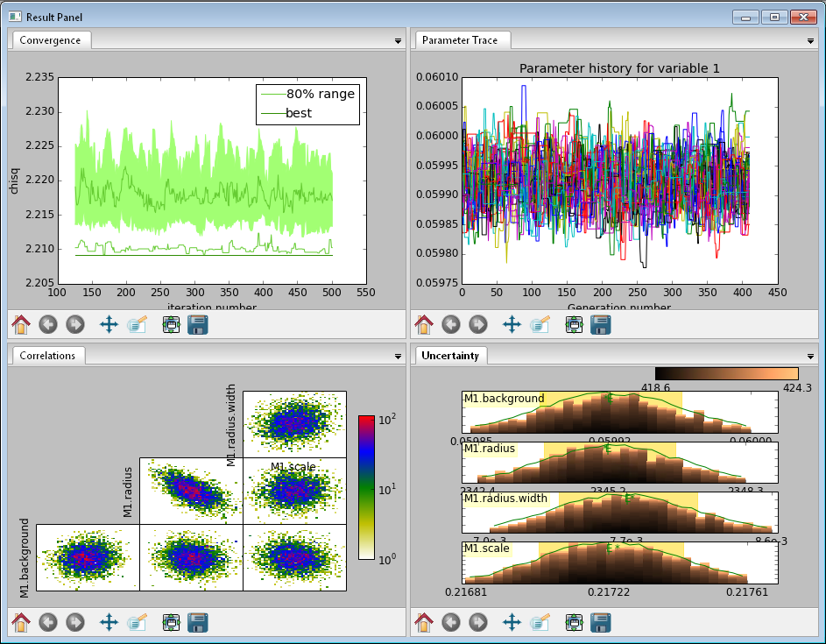Image resolution: width=826 pixels, height=644 pixels.
Task: Click Back arrow in Convergence toolbar
Action: point(48,325)
